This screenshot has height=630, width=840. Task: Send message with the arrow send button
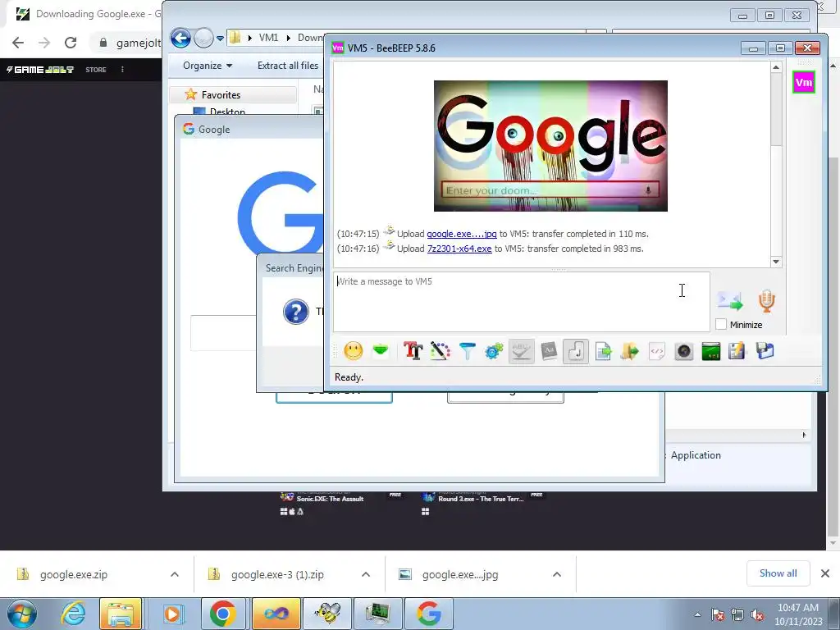point(730,301)
